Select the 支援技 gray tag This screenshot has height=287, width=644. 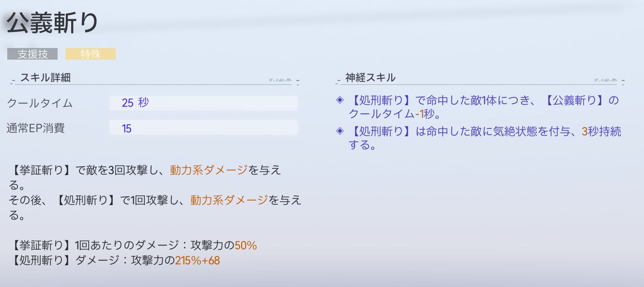click(32, 54)
